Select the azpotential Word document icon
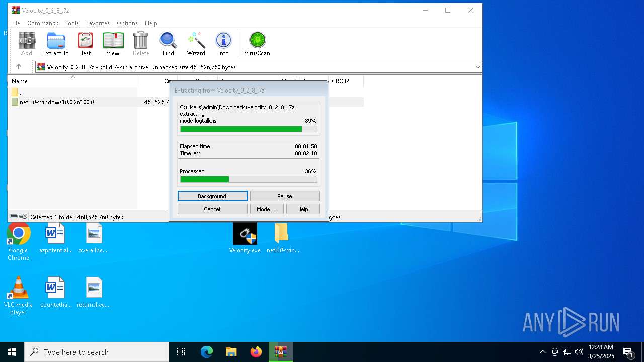The height and width of the screenshot is (362, 644). point(56,239)
